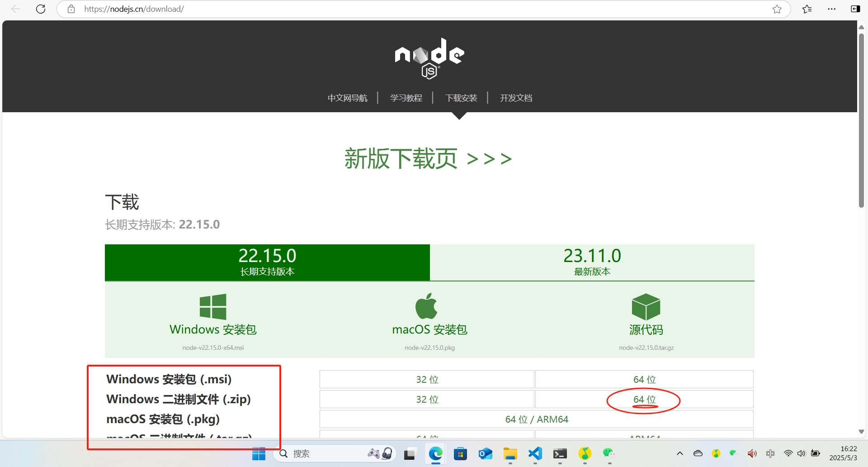
Task: Click the node-v22.15.0-x64.msi filename
Action: (x=213, y=348)
